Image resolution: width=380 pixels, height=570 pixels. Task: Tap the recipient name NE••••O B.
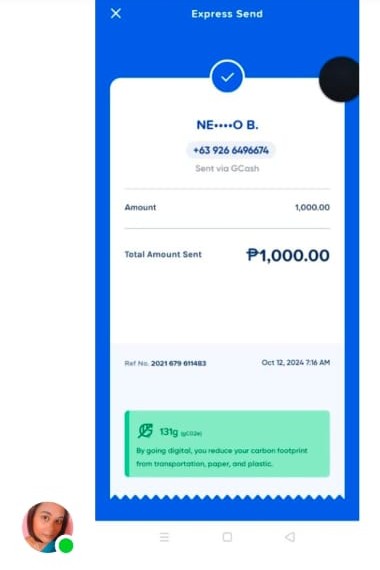coord(227,125)
